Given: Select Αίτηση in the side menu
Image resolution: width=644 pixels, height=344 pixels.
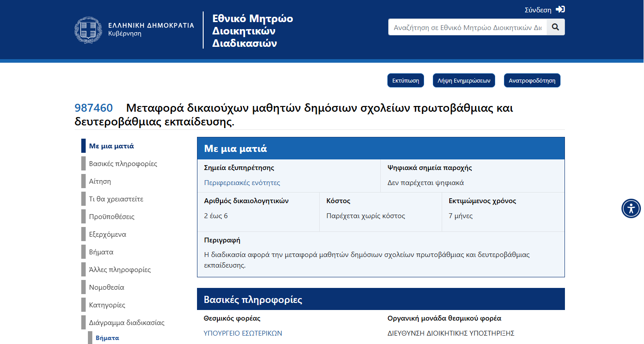Looking at the screenshot, I should click(x=100, y=181).
